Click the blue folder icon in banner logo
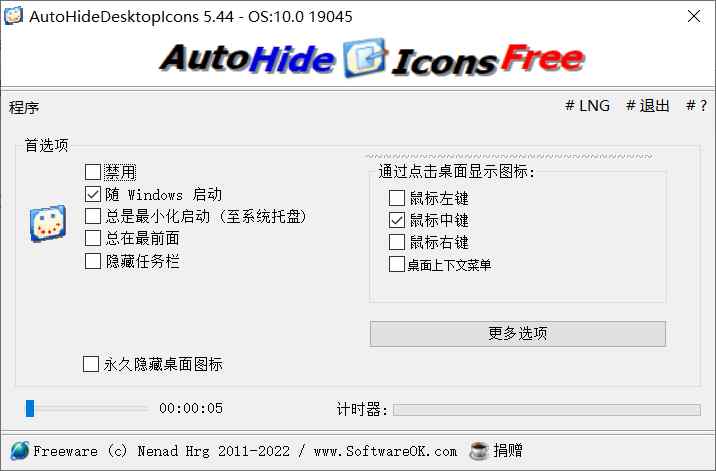 [364, 58]
